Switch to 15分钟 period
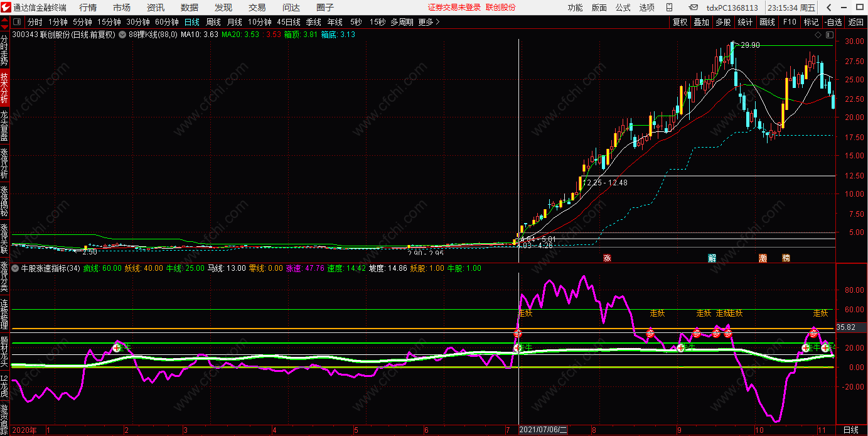868x436 pixels. tap(109, 22)
